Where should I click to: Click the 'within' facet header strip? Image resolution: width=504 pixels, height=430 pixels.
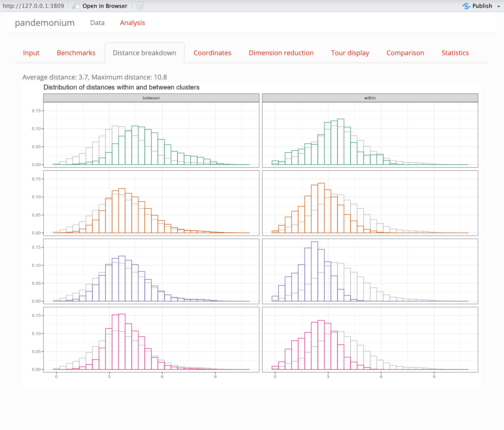click(x=370, y=98)
